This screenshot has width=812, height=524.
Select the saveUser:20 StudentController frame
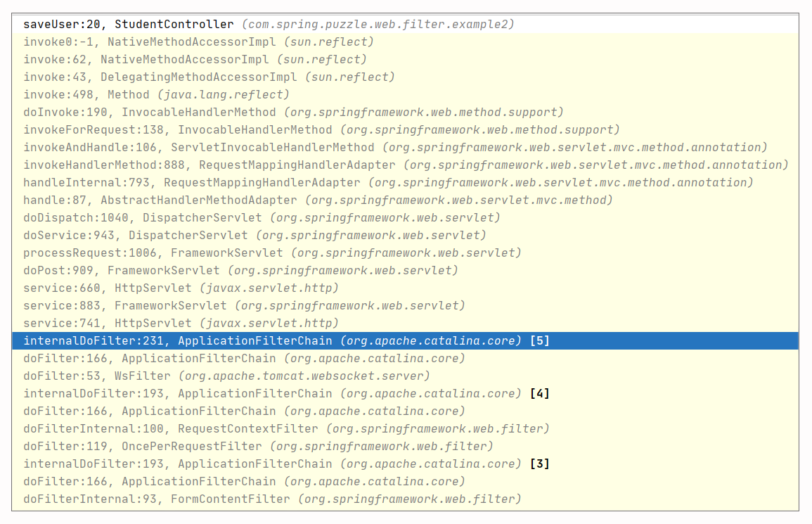point(267,25)
